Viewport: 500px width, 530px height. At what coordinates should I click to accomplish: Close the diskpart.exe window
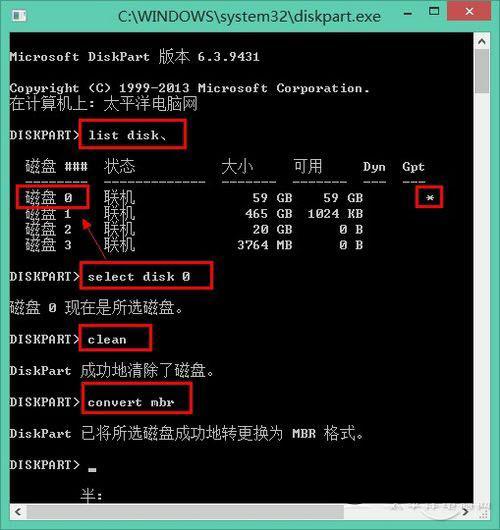click(469, 11)
